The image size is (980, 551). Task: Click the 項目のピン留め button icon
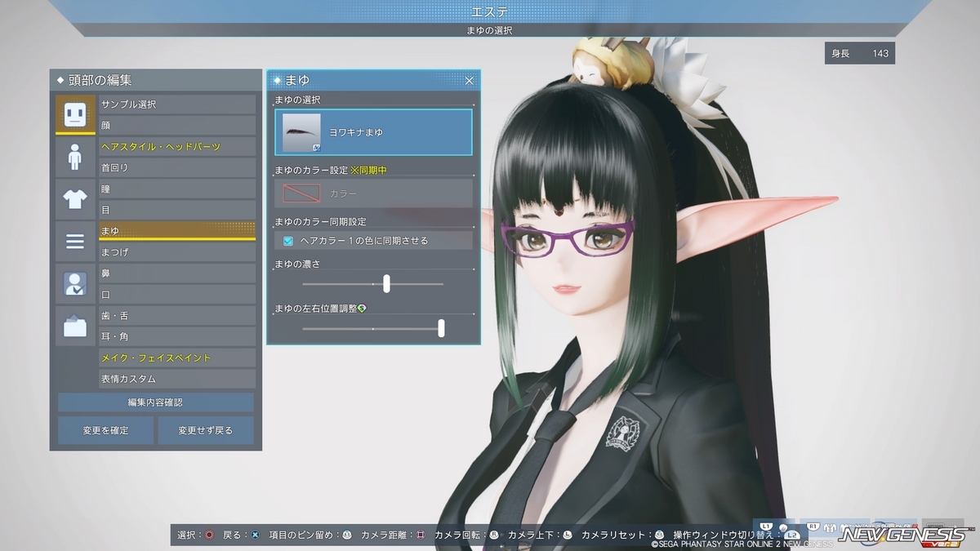click(347, 535)
